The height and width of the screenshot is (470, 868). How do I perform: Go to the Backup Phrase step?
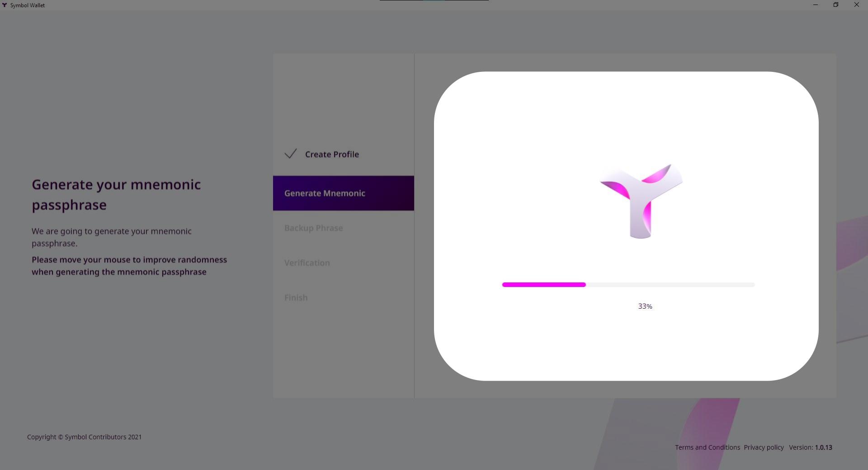[313, 228]
